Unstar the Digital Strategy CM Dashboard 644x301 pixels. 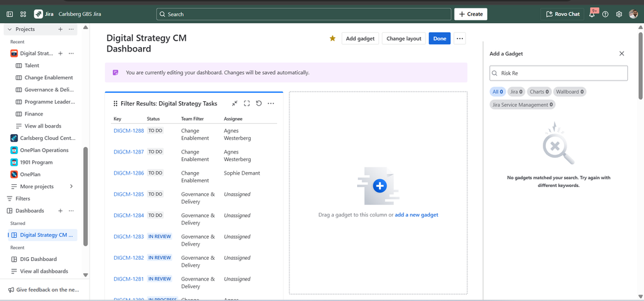click(333, 39)
